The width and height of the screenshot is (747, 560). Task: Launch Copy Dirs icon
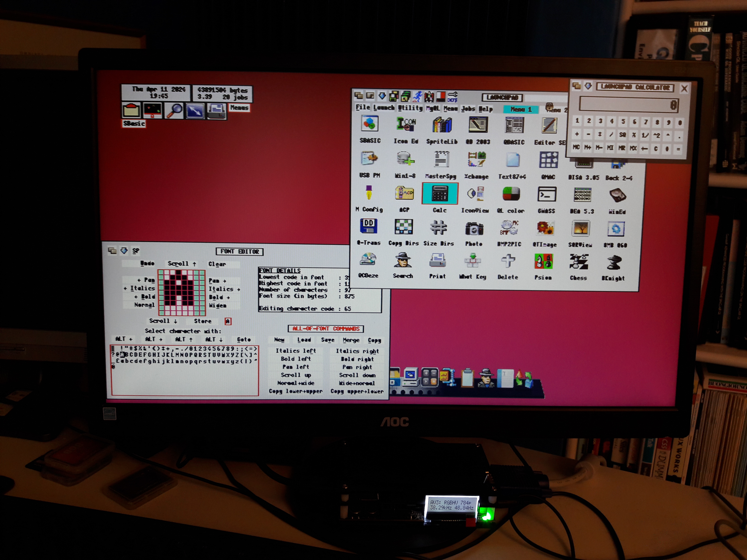tap(404, 227)
